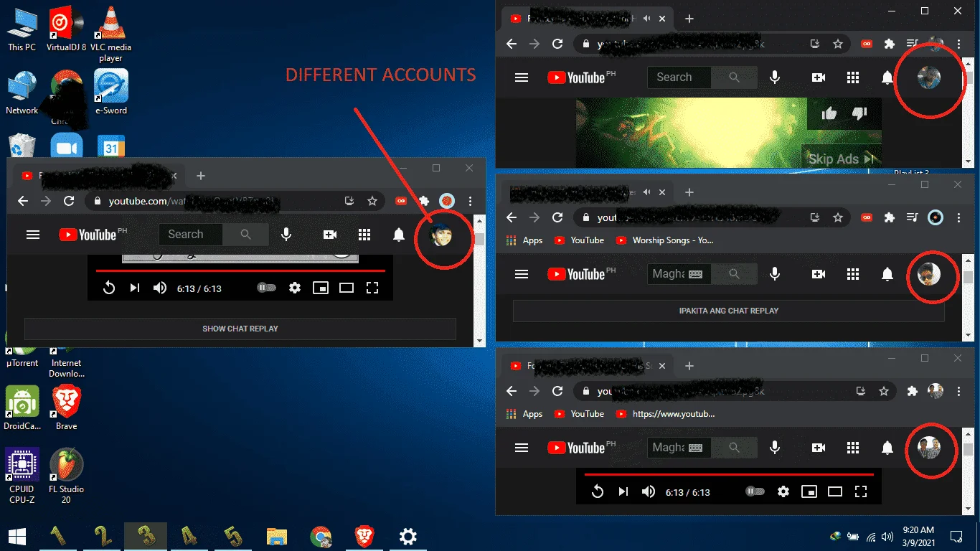Click YouTube bookmark in bottom-right window
The width and height of the screenshot is (980, 551).
[x=579, y=414]
